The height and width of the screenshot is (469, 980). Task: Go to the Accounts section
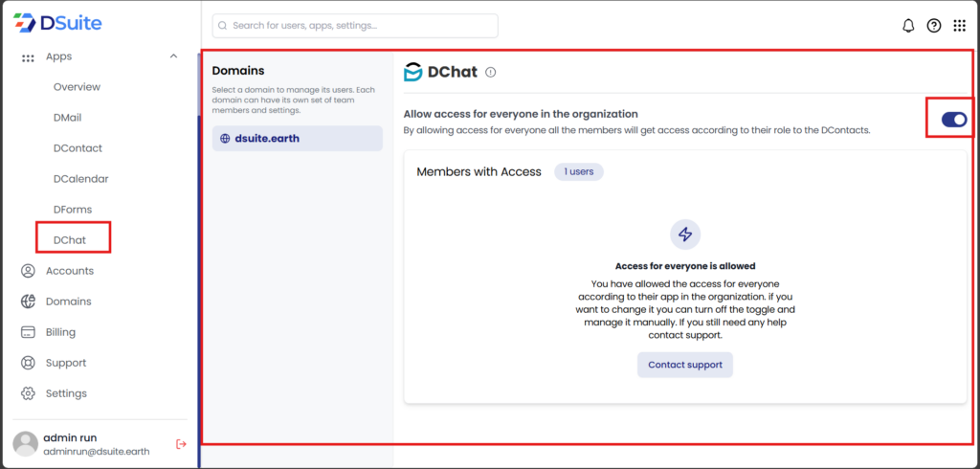coord(69,271)
